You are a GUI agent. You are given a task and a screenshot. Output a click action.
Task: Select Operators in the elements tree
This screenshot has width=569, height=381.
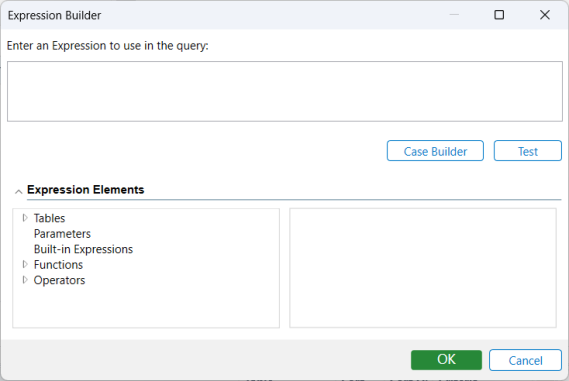[x=59, y=280]
